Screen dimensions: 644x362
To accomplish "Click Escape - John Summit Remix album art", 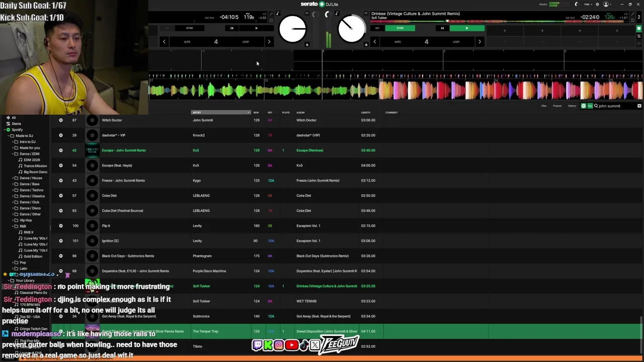I will click(92, 150).
